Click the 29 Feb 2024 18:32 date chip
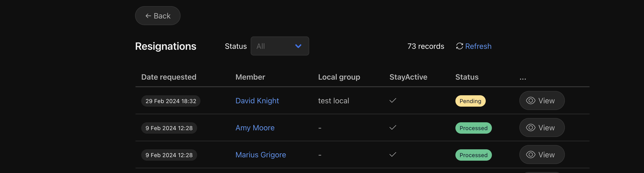 point(171,101)
